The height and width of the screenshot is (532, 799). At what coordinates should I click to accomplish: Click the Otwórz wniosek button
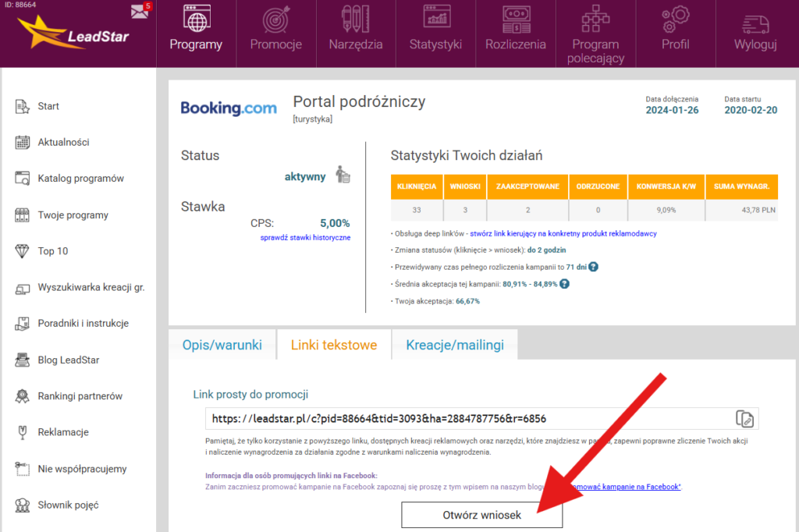481,515
